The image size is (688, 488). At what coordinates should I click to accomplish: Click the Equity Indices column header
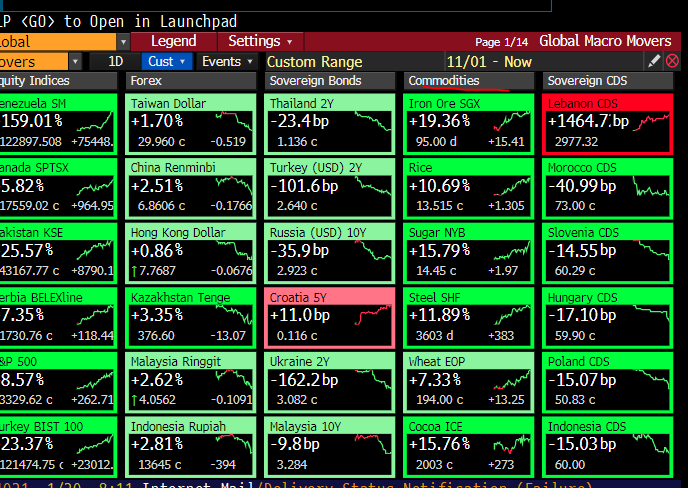click(58, 81)
